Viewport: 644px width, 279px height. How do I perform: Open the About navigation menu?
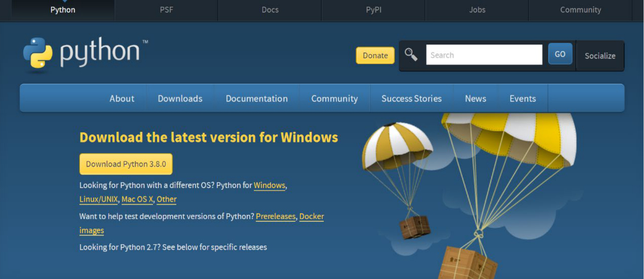click(122, 99)
